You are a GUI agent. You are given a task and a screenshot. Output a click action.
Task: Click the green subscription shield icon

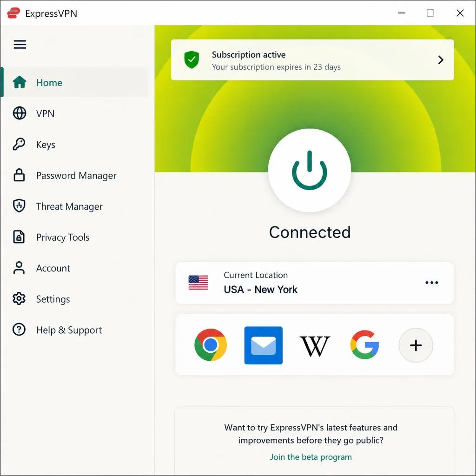[192, 59]
